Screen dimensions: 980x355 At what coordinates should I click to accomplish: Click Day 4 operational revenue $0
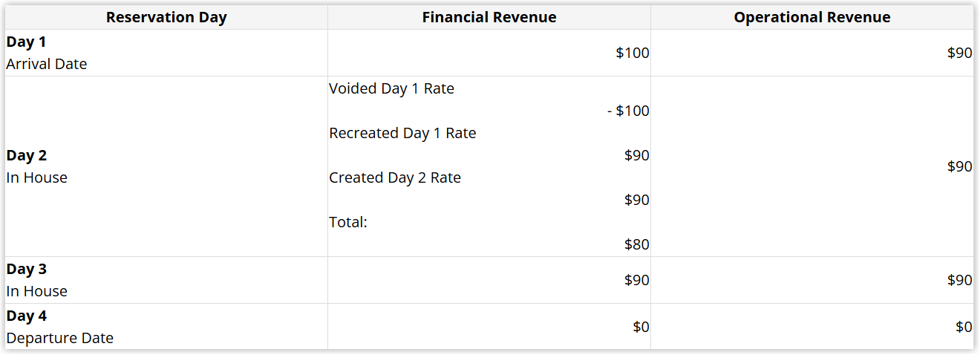coord(964,327)
